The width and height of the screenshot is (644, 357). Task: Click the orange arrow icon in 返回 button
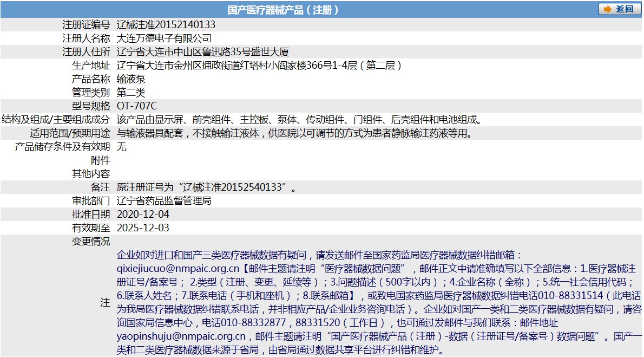tap(607, 9)
